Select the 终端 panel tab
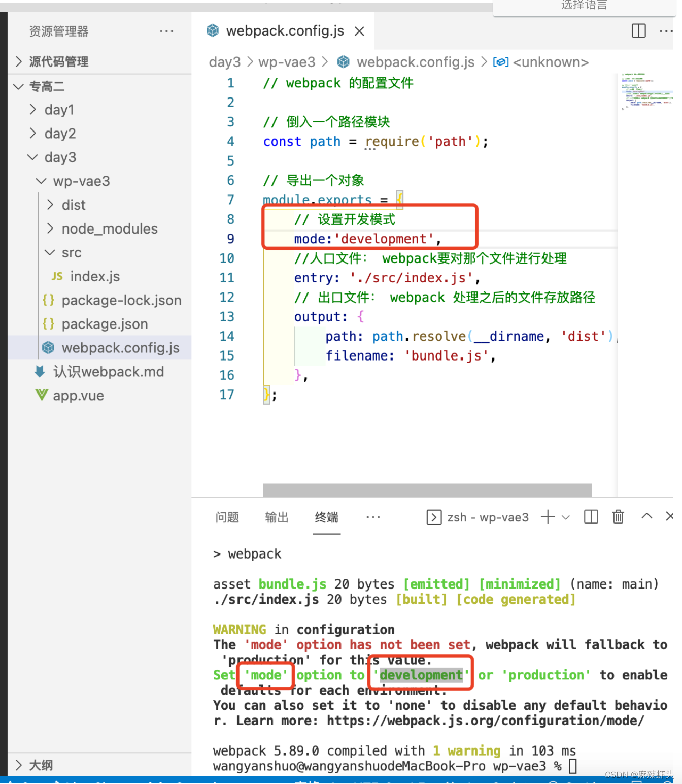682x784 pixels. click(326, 517)
